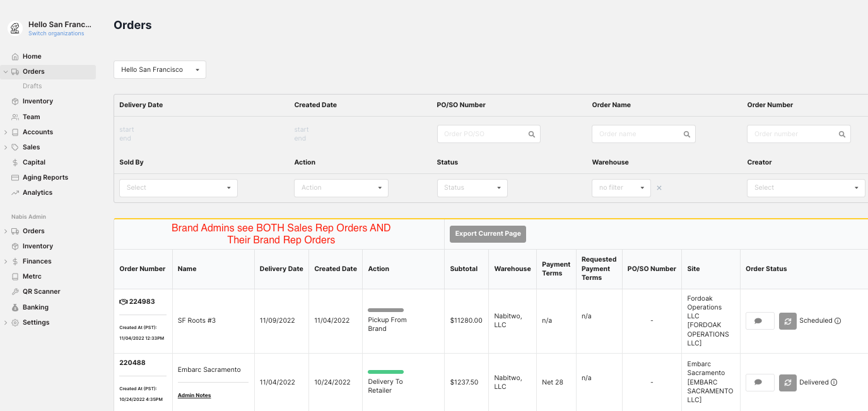The image size is (868, 411).
Task: Open the QR Scanner page
Action: pyautogui.click(x=42, y=292)
